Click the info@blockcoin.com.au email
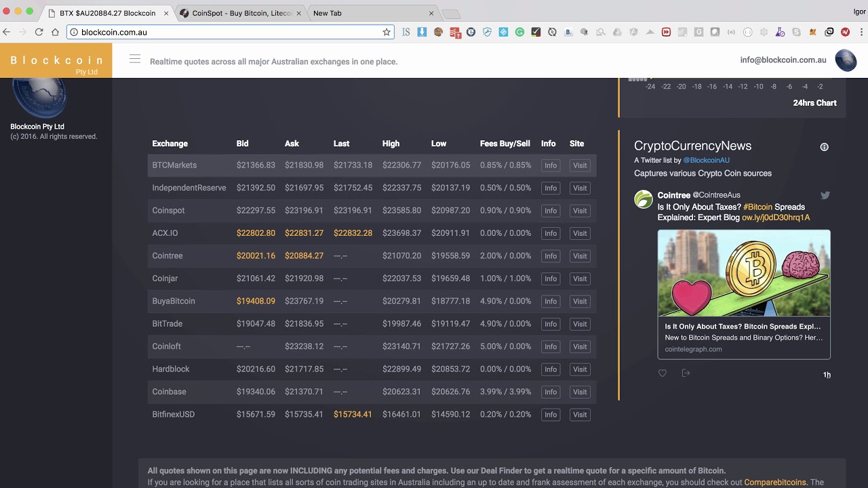This screenshot has height=488, width=868. pyautogui.click(x=783, y=60)
